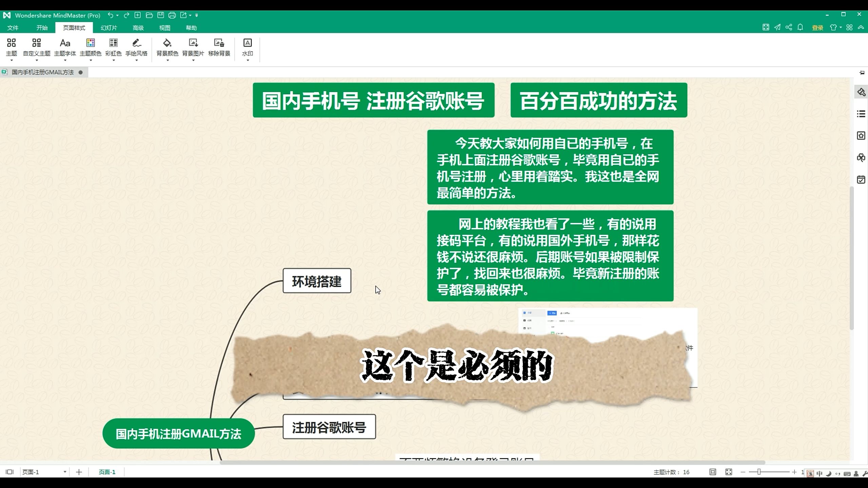868x488 pixels.
Task: Click the Undo arrow icon
Action: click(110, 15)
